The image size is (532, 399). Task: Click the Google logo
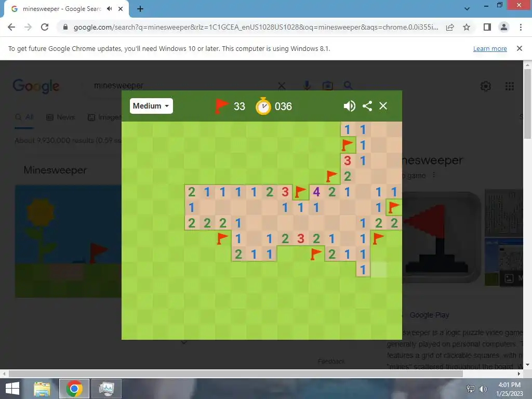36,86
